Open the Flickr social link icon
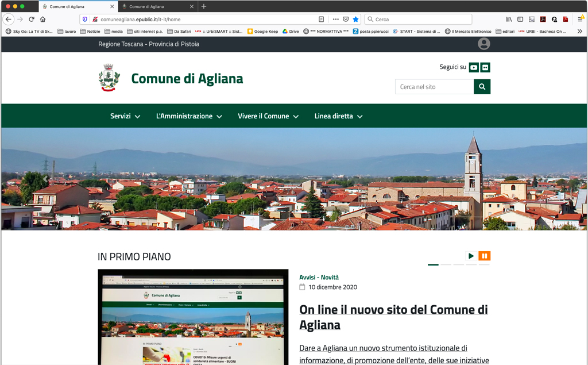Image resolution: width=588 pixels, height=365 pixels. point(485,67)
